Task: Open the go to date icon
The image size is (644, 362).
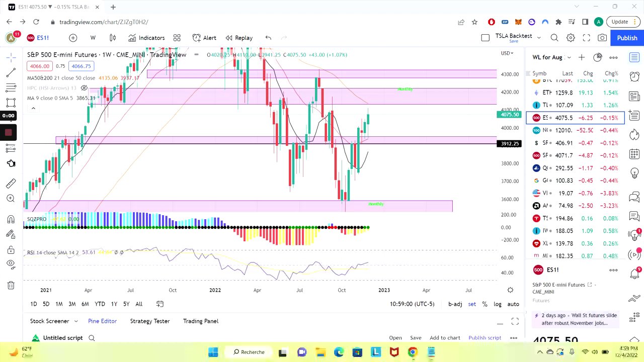Action: click(x=160, y=304)
